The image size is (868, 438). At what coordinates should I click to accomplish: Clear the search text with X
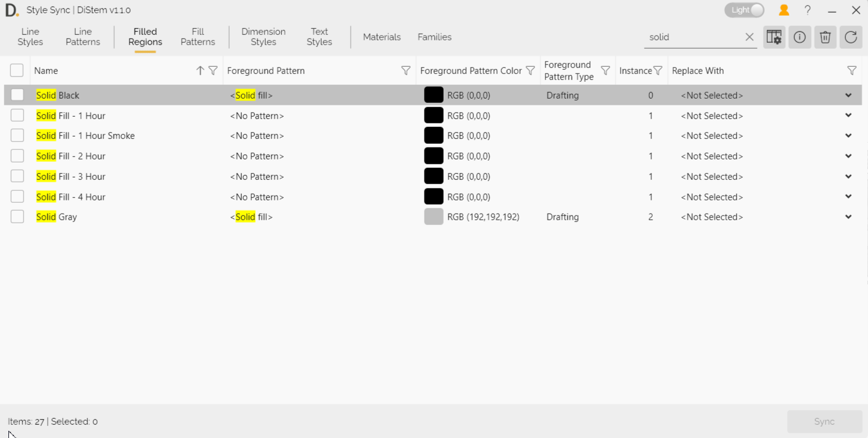pyautogui.click(x=749, y=37)
